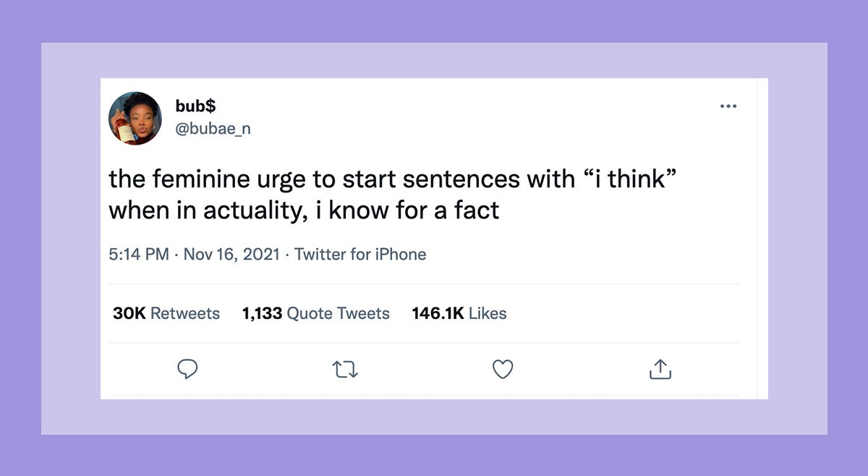Open the reply composer via speech bubble icon
The width and height of the screenshot is (868, 476).
click(188, 369)
